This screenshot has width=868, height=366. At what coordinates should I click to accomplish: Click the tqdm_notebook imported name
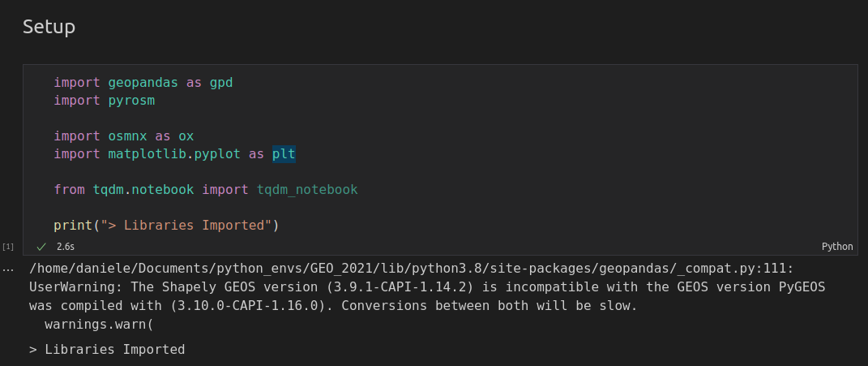tap(307, 190)
